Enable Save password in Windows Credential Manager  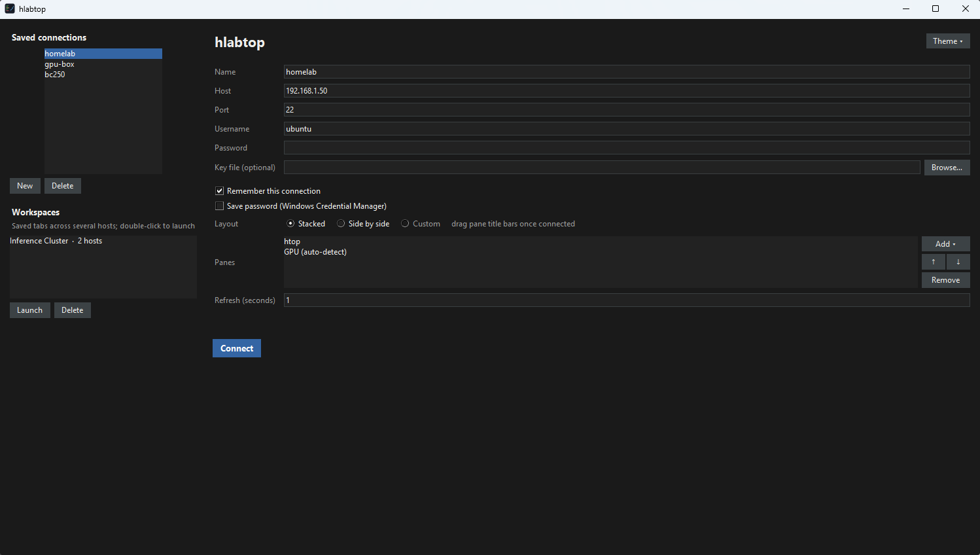pyautogui.click(x=220, y=206)
